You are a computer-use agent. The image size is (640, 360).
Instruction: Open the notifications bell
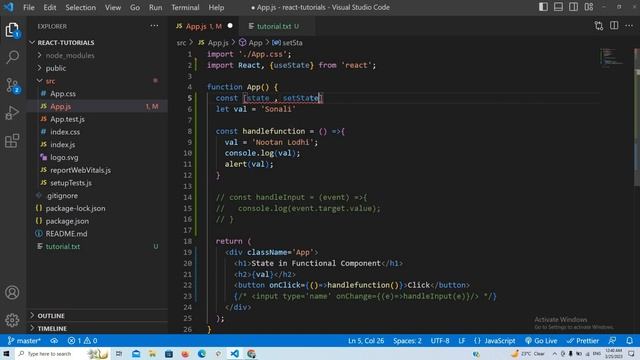tap(630, 341)
